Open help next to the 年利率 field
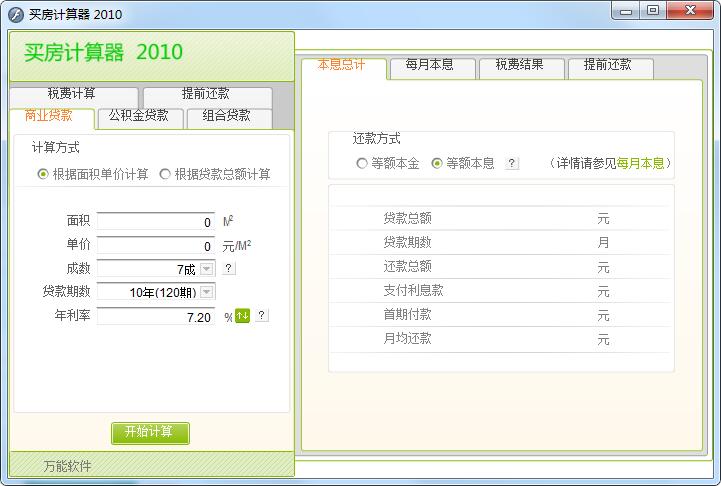This screenshot has width=721, height=486. click(262, 315)
